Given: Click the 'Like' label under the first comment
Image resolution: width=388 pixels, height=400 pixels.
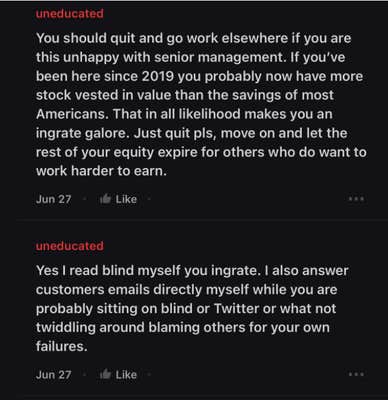Looking at the screenshot, I should (x=126, y=199).
